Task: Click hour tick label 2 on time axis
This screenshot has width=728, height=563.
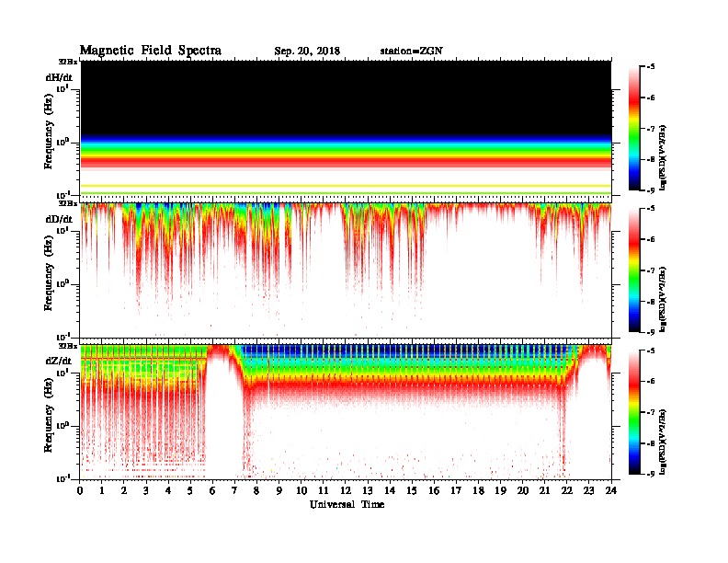Action: (x=124, y=490)
